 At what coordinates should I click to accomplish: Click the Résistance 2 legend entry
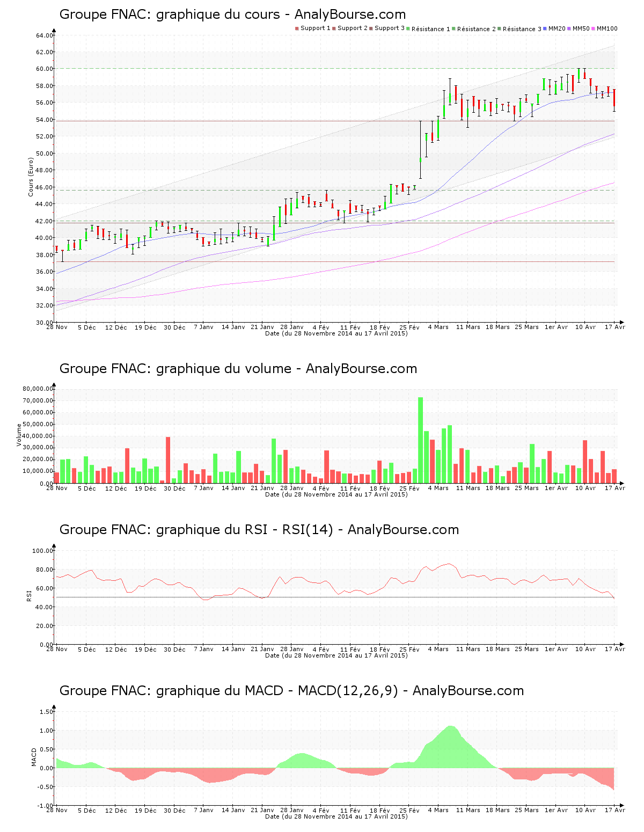(474, 28)
